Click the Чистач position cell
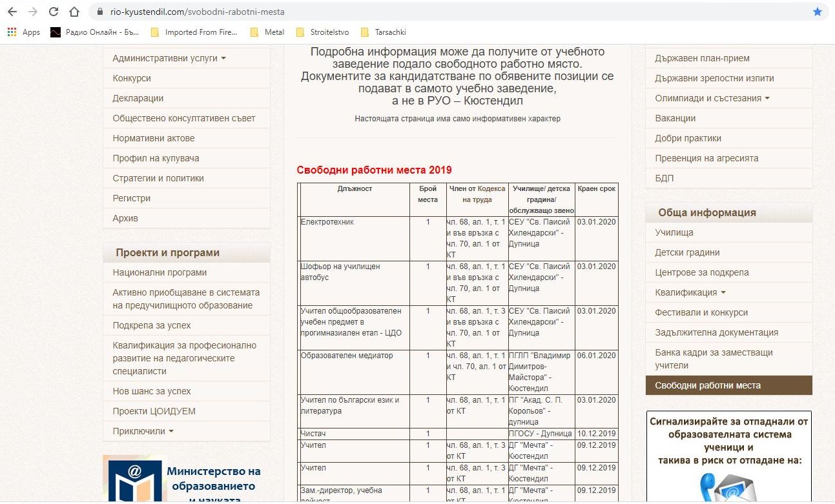The image size is (835, 504). click(x=355, y=434)
